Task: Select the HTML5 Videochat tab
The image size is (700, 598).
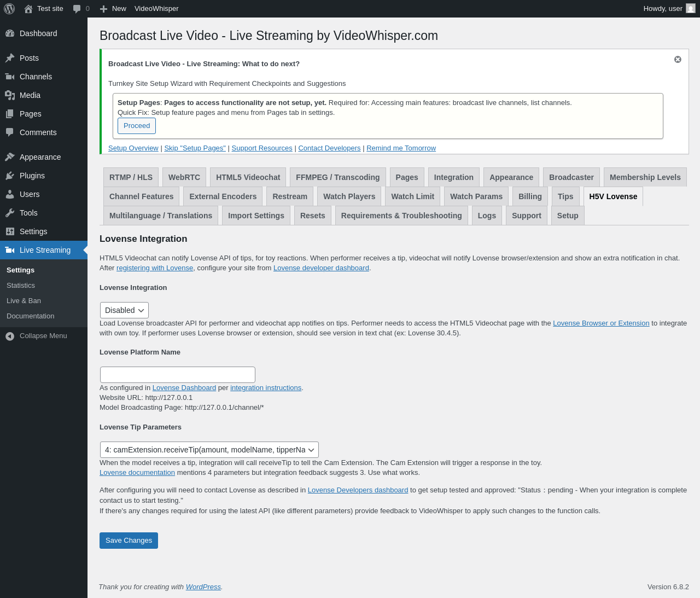Action: click(x=248, y=177)
